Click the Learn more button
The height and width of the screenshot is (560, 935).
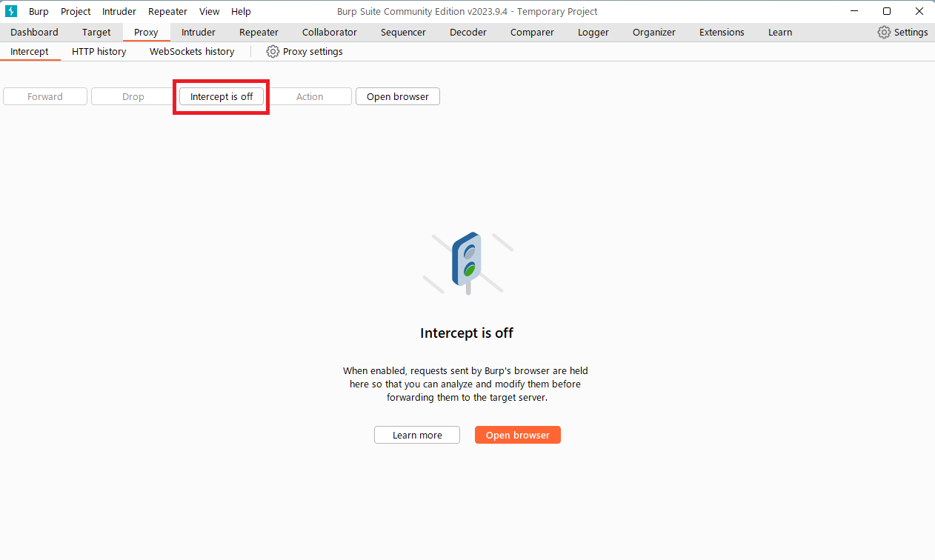pos(417,435)
